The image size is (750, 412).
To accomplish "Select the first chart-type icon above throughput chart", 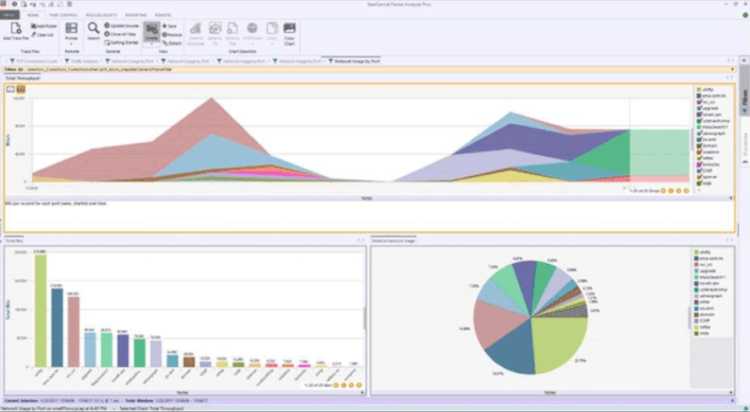I will (11, 89).
